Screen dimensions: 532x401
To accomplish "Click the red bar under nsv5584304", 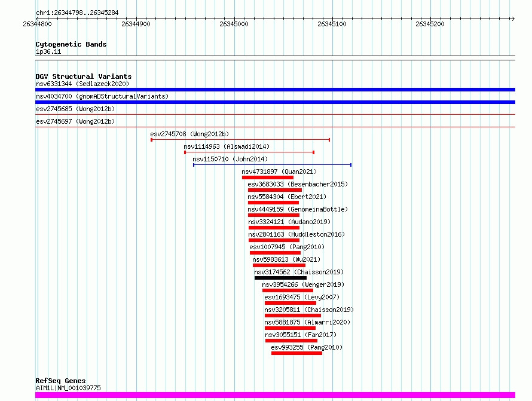I will tap(273, 203).
